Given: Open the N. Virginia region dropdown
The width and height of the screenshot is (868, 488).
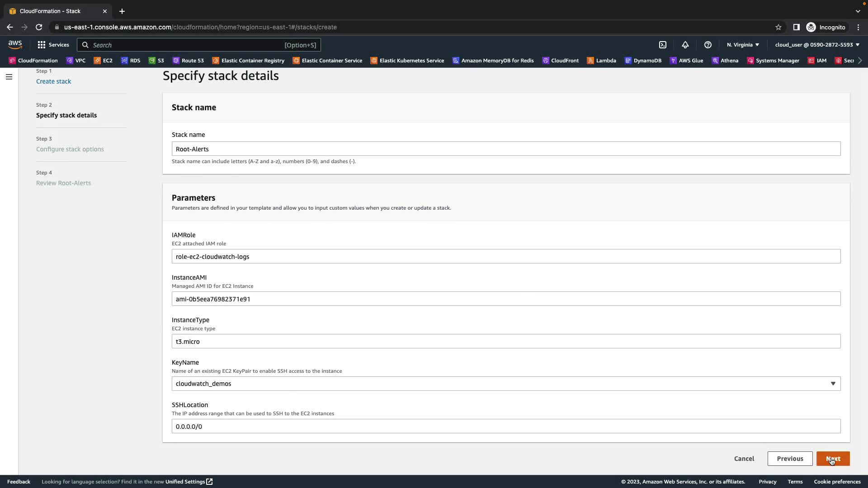Looking at the screenshot, I should 743,45.
